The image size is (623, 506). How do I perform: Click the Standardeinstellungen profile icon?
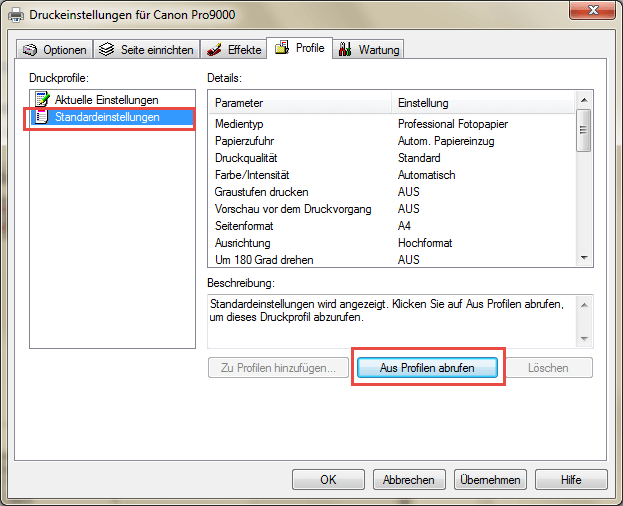(x=41, y=117)
